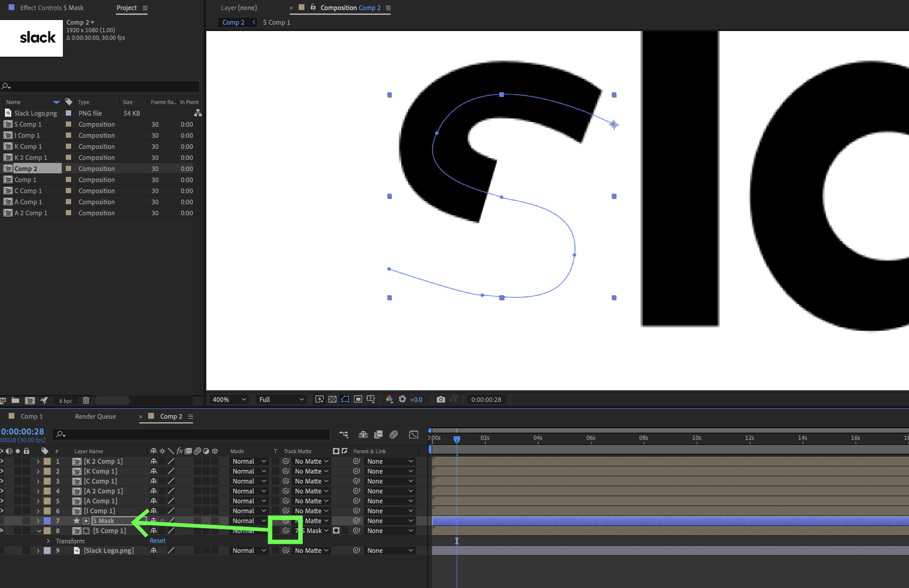Viewport: 909px width, 588px height.
Task: Expand the Transform property group
Action: coord(48,541)
